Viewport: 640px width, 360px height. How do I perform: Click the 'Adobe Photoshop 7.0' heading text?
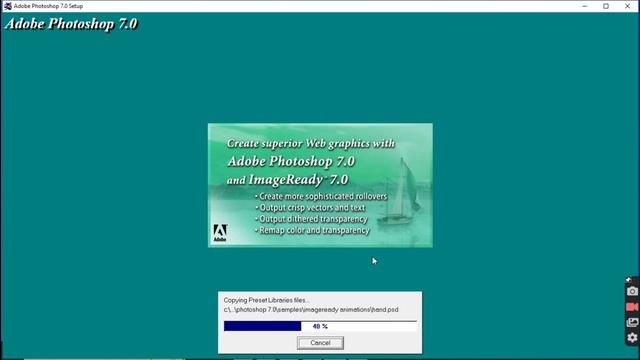(x=71, y=24)
